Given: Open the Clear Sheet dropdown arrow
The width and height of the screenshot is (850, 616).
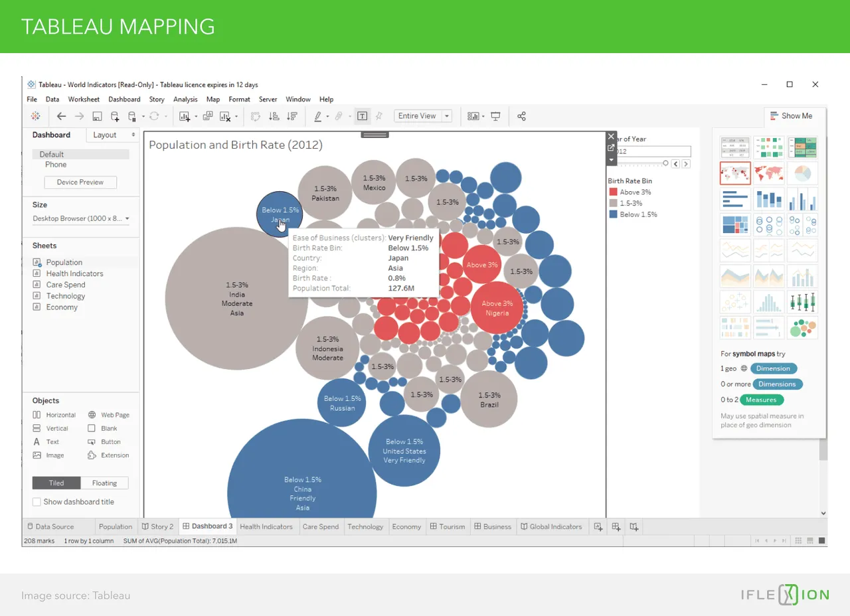Looking at the screenshot, I should tap(236, 117).
